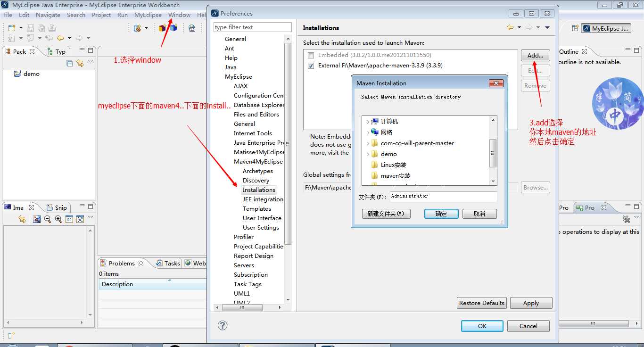Click the image thumbnail icon in Image Preview
Screen dimensions: 644x347
pos(37,219)
